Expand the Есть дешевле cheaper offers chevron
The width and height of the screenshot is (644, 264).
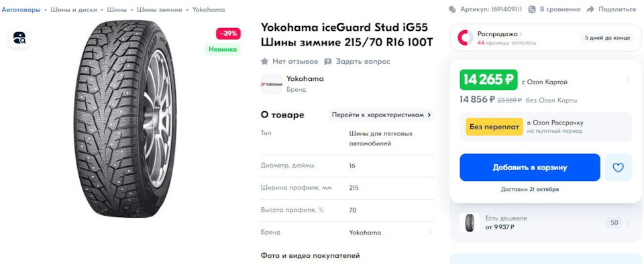pos(628,223)
